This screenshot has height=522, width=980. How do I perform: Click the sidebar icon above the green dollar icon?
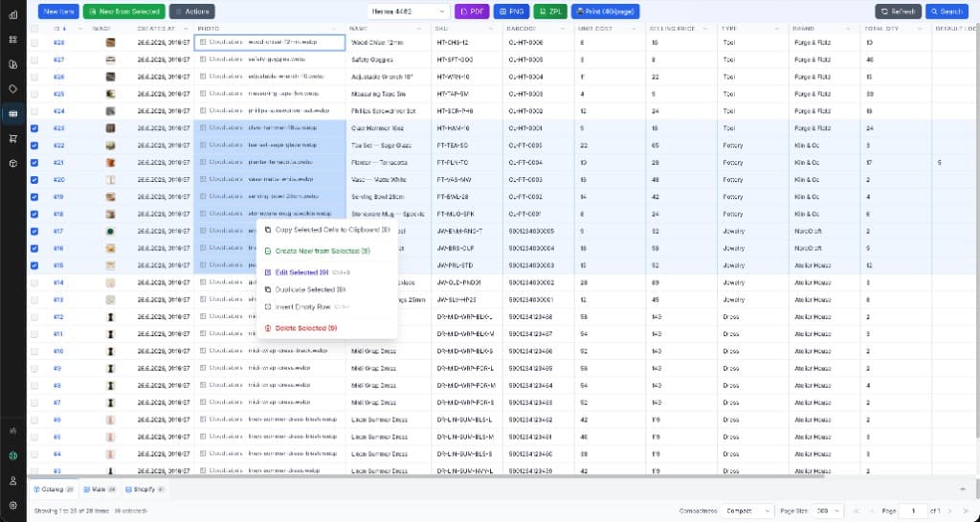click(13, 431)
